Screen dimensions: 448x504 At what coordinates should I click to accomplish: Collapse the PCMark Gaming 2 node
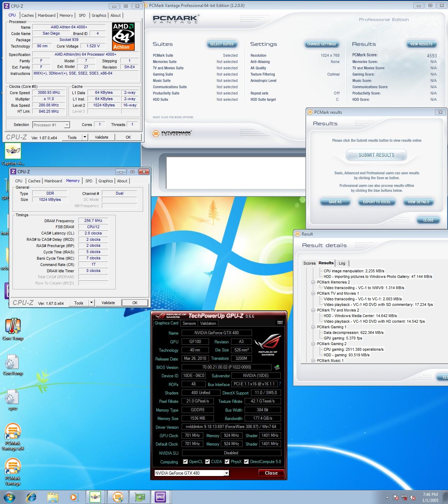pos(313,344)
